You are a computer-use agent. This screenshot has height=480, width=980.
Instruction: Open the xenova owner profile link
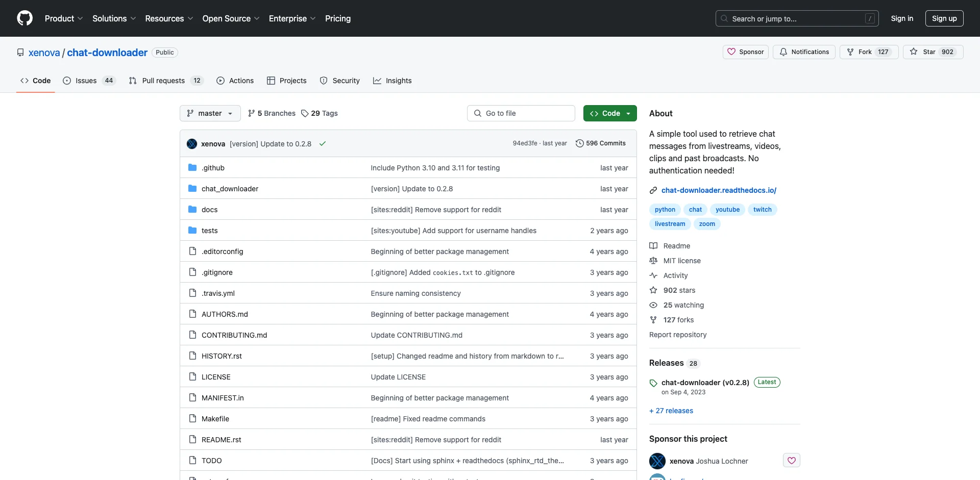coord(44,53)
